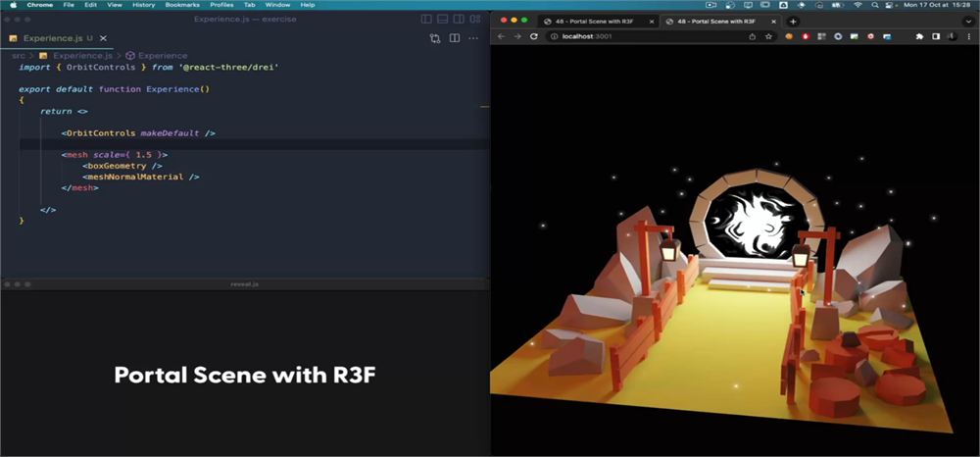Click the src breadcrumb segment
Image resolution: width=980 pixels, height=457 pixels.
click(18, 56)
